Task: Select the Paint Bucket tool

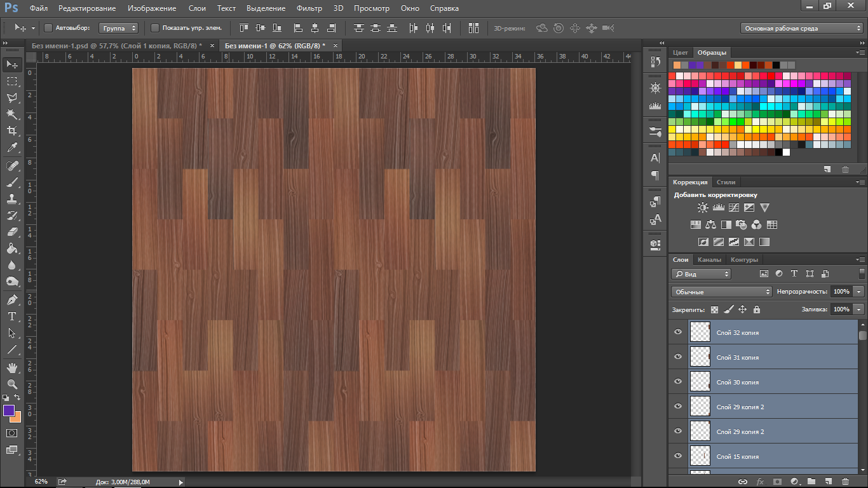Action: tap(12, 248)
